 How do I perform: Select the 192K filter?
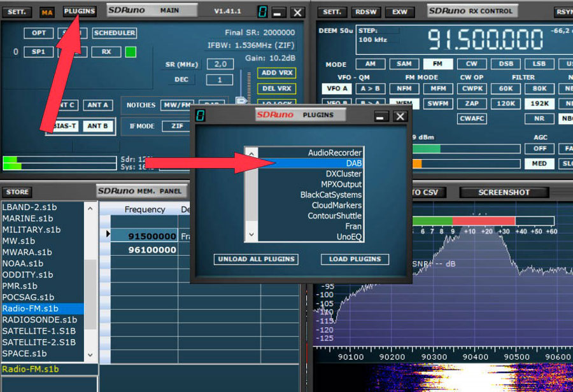[539, 104]
